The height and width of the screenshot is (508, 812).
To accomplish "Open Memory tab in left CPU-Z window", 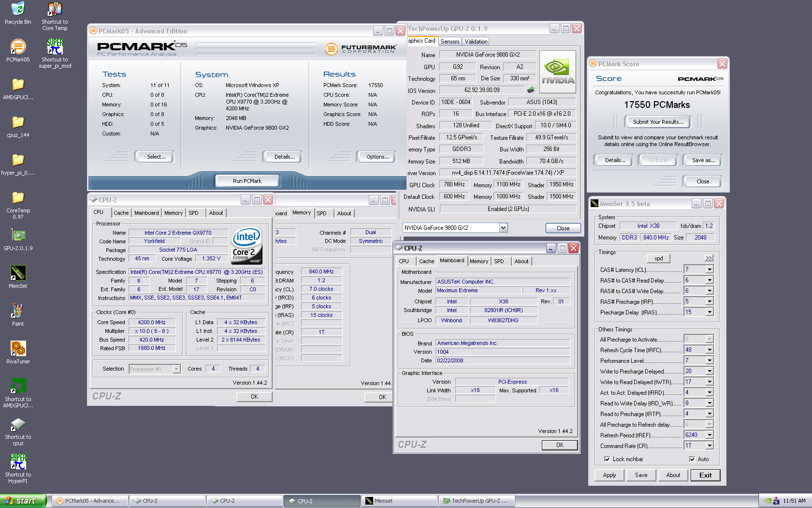I will [174, 213].
